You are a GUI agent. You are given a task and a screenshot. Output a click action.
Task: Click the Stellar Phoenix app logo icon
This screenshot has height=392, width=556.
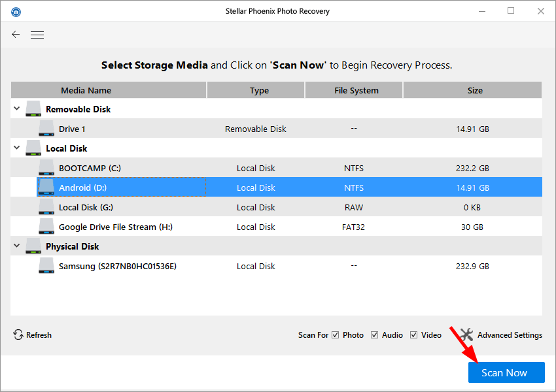pos(16,12)
